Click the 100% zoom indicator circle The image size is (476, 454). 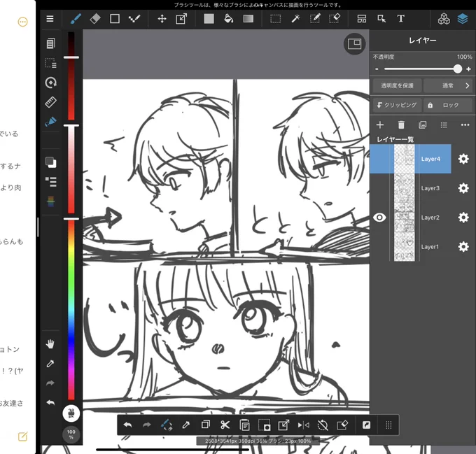tap(71, 434)
